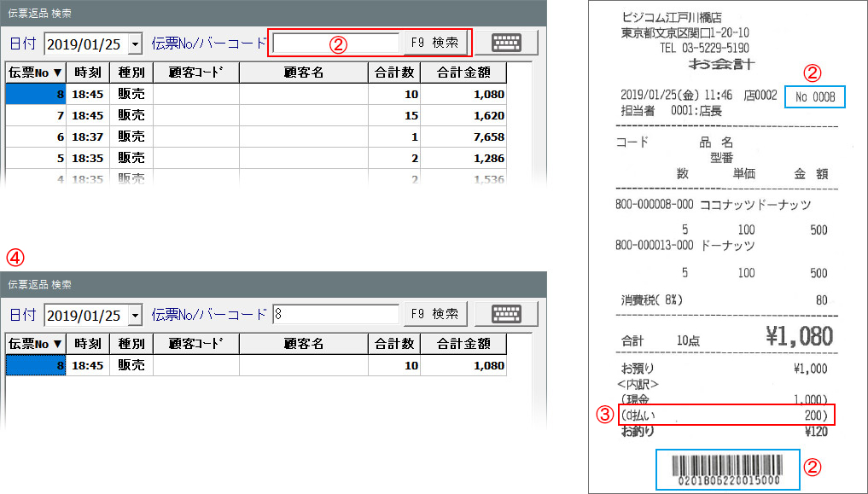Screen dimensions: 868x494
Task: Click the barcode field containing 8
Action: pos(335,314)
